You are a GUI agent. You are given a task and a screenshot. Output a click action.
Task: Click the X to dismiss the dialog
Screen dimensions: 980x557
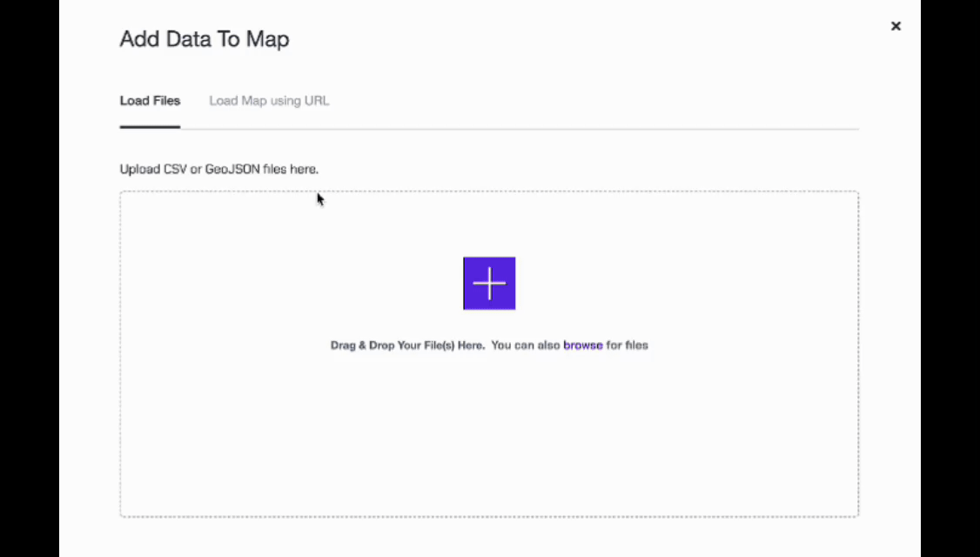coord(896,26)
